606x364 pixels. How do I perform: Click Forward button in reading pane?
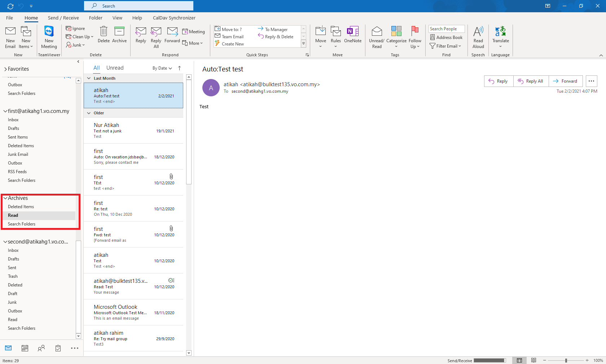(x=565, y=81)
